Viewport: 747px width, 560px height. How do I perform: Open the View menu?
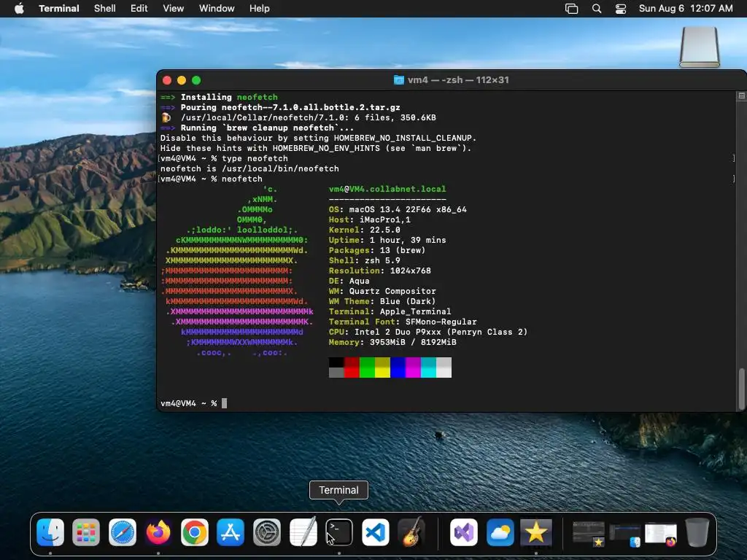click(174, 9)
